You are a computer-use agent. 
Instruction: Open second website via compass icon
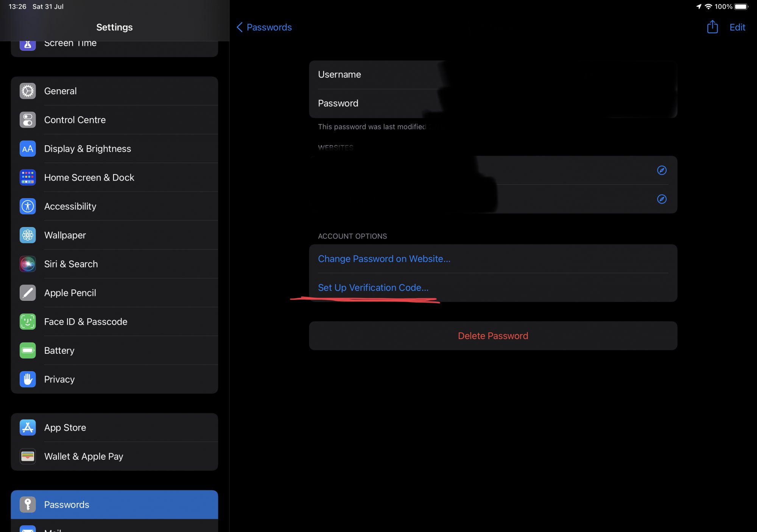click(662, 199)
